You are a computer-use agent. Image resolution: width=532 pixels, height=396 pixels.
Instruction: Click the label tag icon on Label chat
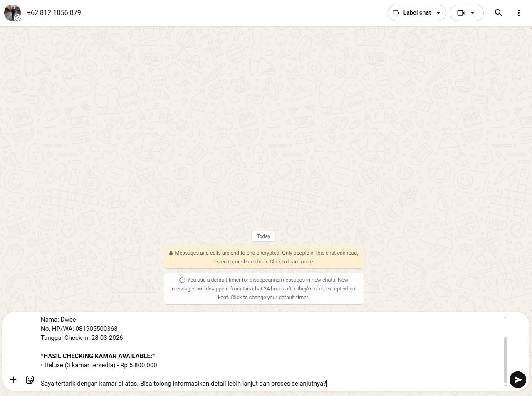[x=395, y=12]
